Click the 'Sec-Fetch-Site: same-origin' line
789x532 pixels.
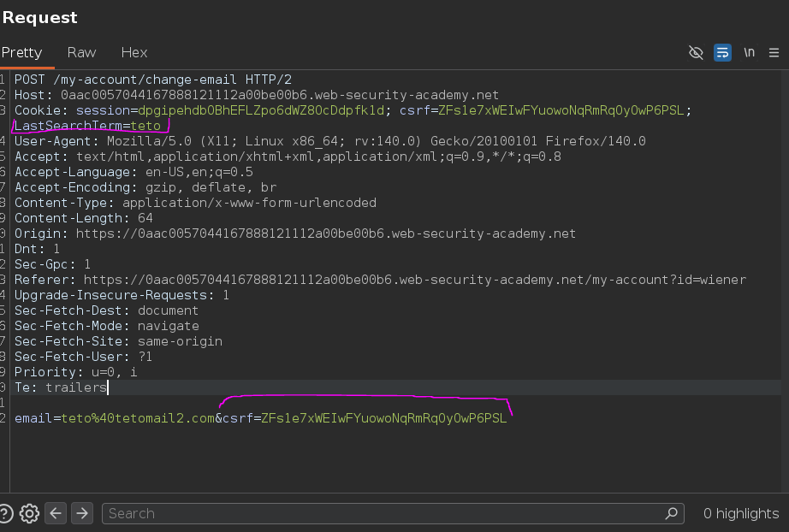(x=118, y=341)
